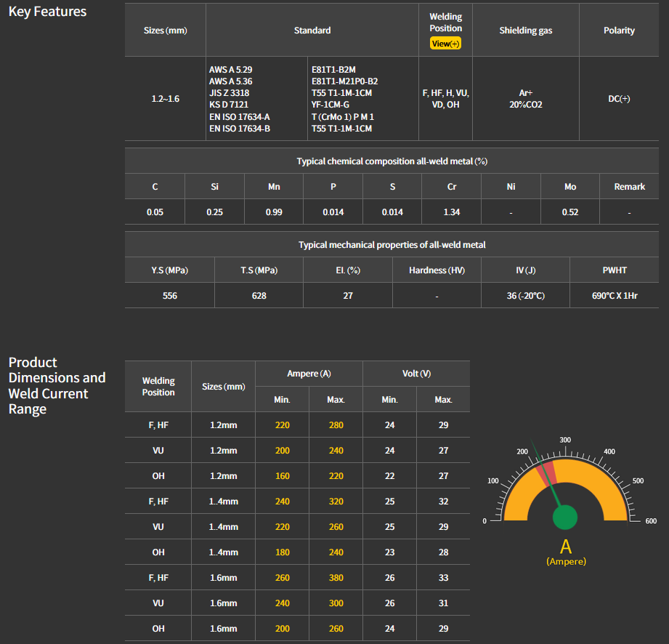Screen dimensions: 669x644
Task: Click the green ampere gauge center knob
Action: tap(565, 518)
